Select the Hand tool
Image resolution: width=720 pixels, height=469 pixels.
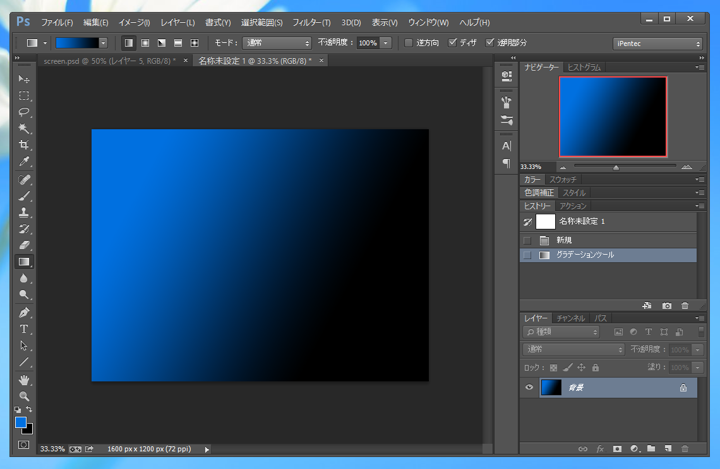point(24,380)
